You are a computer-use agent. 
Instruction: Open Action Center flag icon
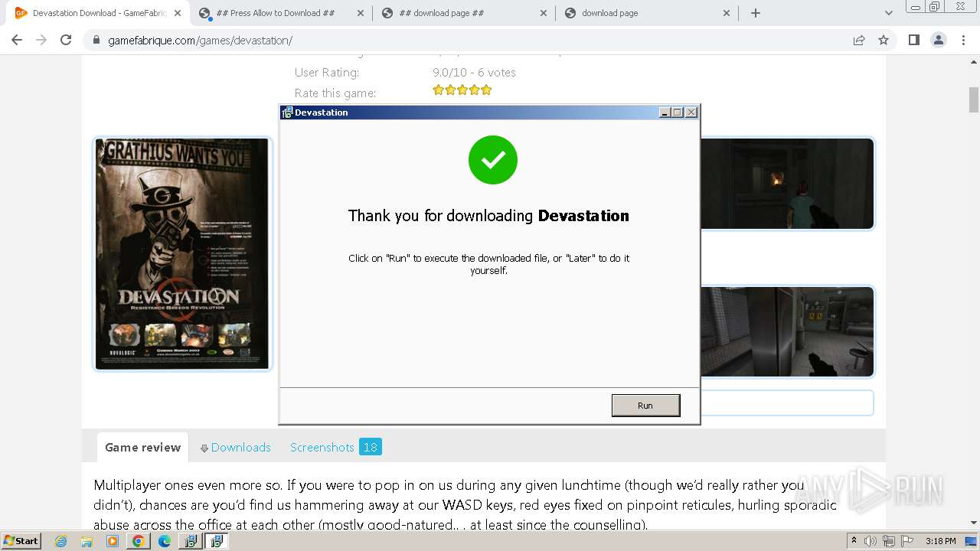pos(906,541)
